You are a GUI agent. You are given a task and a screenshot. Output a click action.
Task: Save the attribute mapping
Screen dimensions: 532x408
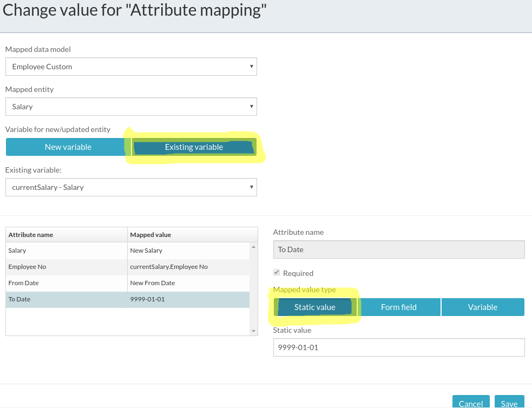tap(509, 402)
